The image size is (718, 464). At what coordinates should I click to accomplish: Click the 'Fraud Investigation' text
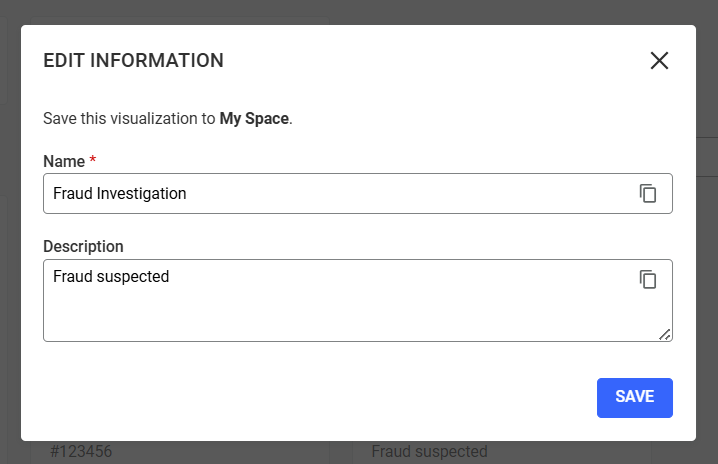pyautogui.click(x=119, y=194)
